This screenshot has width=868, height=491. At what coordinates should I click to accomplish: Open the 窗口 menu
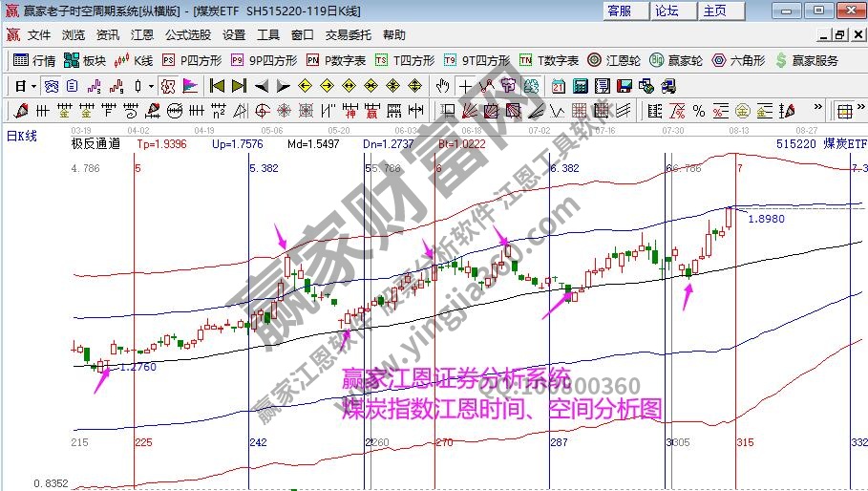[x=303, y=35]
